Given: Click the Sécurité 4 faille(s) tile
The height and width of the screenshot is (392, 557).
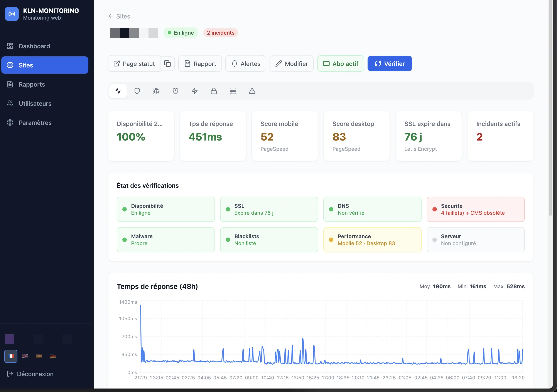Looking at the screenshot, I should (x=476, y=209).
